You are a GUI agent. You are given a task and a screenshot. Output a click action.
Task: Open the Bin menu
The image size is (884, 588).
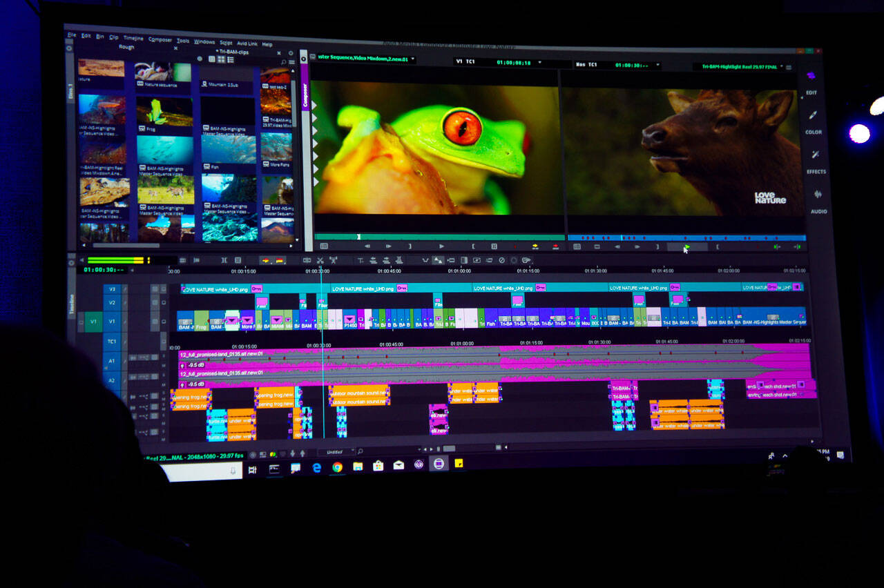click(100, 36)
